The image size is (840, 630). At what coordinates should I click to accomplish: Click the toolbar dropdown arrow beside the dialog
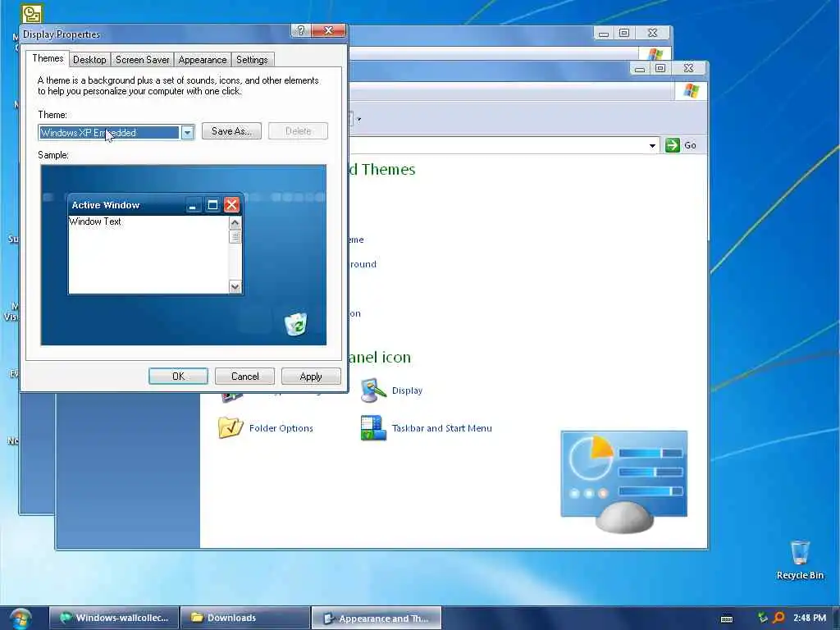(359, 119)
